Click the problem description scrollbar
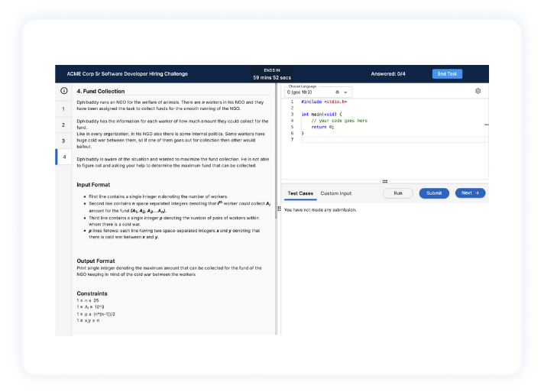This screenshot has height=392, width=544. (276, 151)
